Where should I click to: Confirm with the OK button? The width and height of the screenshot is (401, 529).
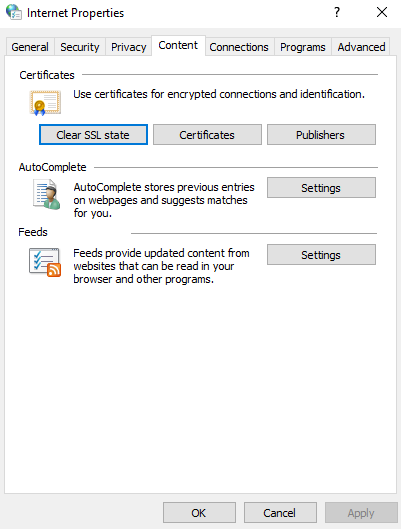199,512
